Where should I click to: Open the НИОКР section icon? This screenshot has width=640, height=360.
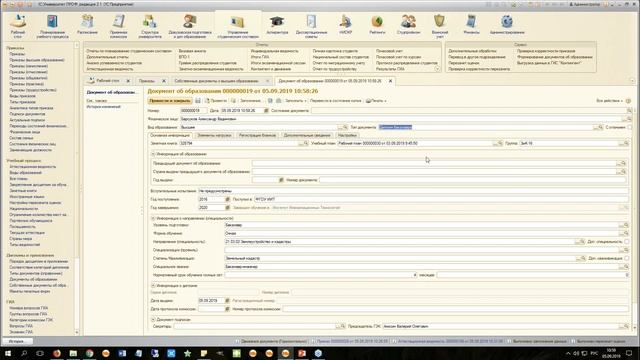[345, 24]
